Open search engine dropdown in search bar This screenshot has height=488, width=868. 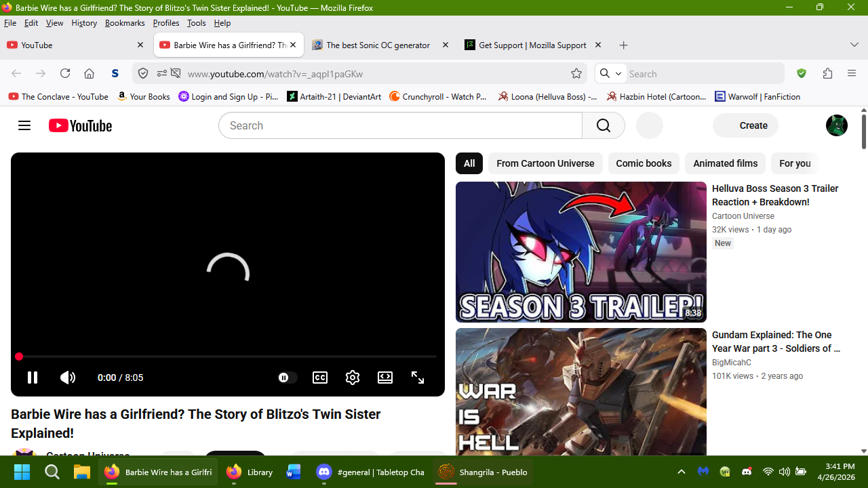click(610, 74)
